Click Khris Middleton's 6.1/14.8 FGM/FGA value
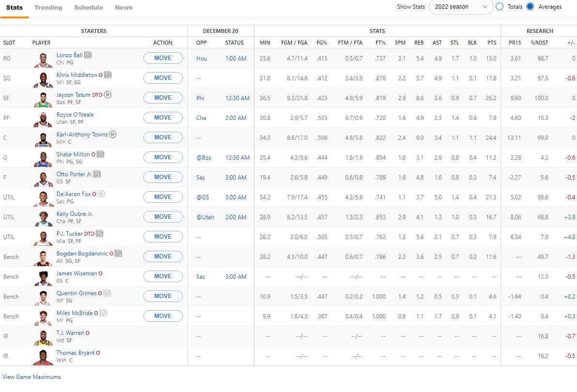The width and height of the screenshot is (577, 392). coord(297,78)
